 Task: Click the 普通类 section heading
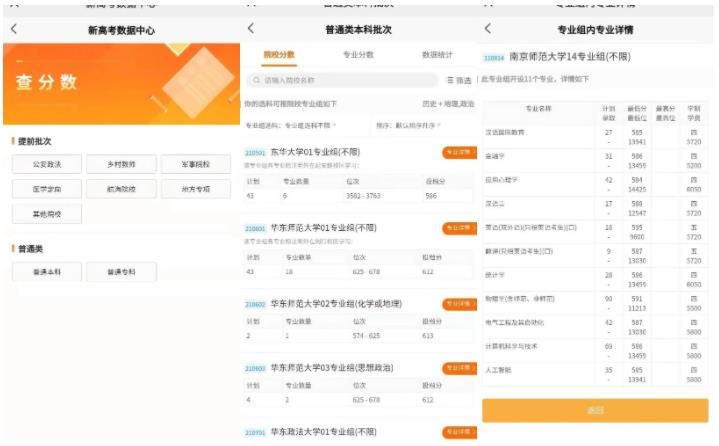(x=30, y=249)
